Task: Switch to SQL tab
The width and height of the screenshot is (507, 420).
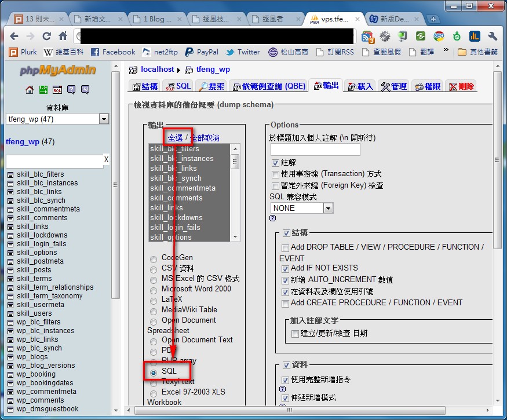Action: pyautogui.click(x=178, y=86)
